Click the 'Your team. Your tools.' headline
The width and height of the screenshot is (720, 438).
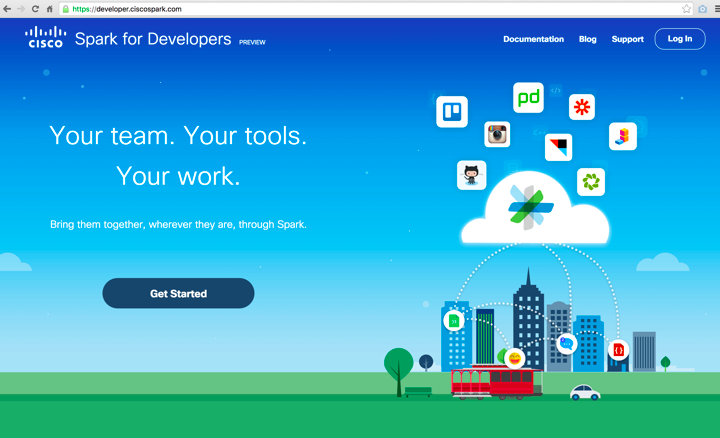[178, 136]
